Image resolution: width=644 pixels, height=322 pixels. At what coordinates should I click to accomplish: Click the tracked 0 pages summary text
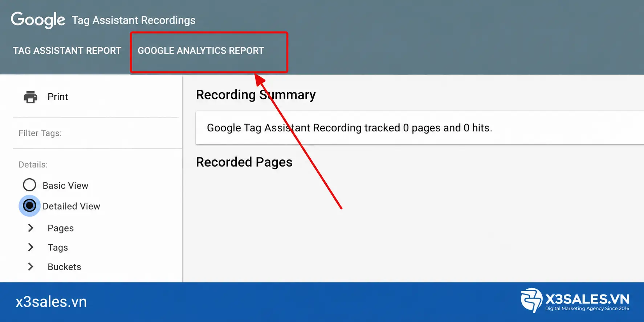point(350,128)
